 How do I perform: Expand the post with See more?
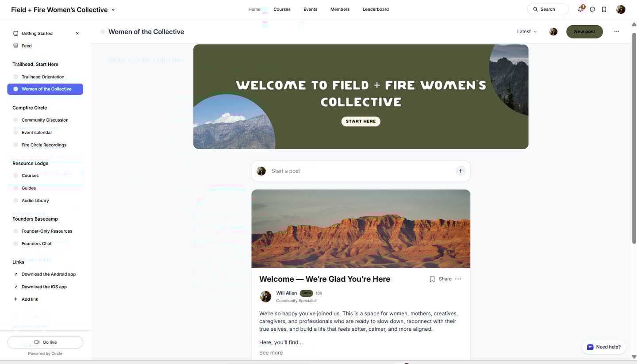tap(271, 353)
